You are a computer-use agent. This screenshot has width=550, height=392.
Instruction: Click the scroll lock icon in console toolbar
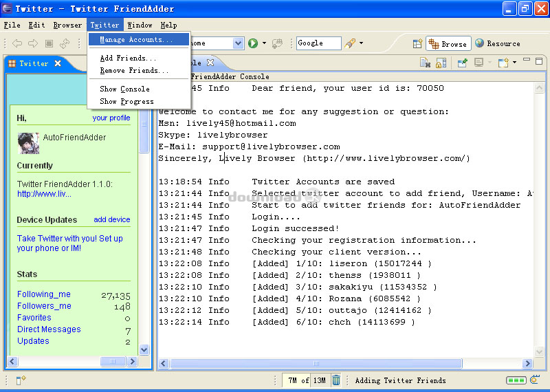pyautogui.click(x=441, y=63)
